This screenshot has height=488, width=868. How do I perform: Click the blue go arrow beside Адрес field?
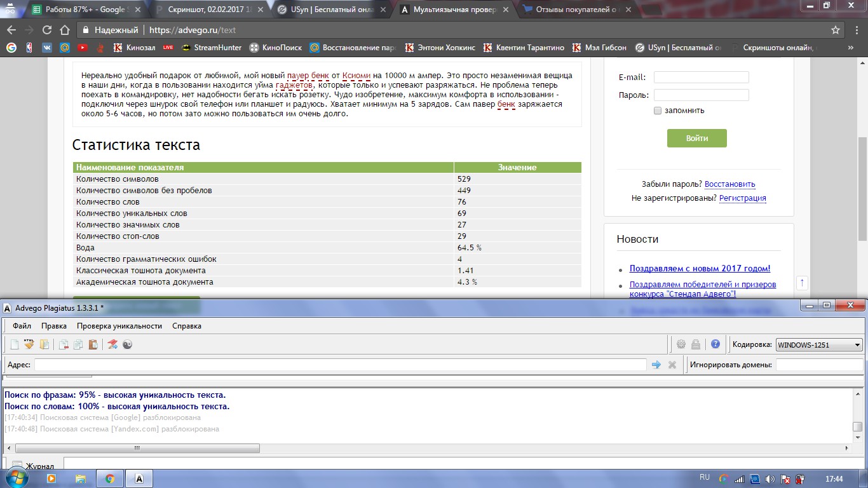tap(656, 365)
